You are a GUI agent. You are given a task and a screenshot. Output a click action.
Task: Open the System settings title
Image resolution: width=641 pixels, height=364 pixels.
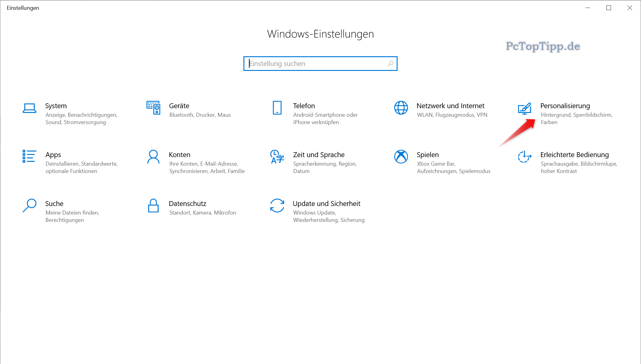pyautogui.click(x=56, y=106)
